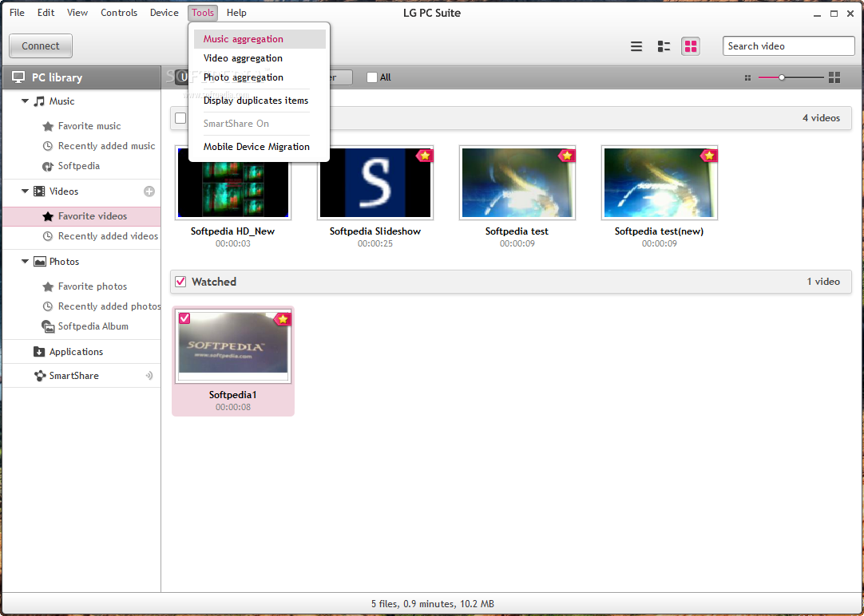Uncheck the Softpedia1 video checkbox

184,318
